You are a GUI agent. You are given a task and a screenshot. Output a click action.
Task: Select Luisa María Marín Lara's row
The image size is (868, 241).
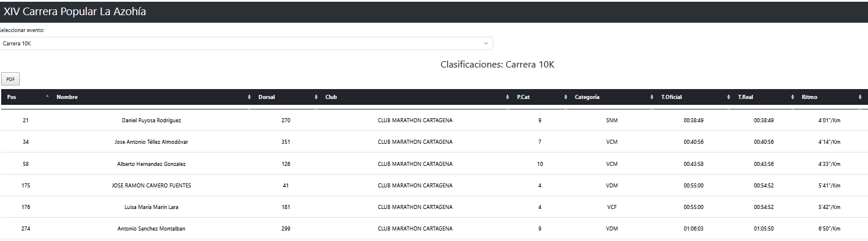(x=151, y=207)
